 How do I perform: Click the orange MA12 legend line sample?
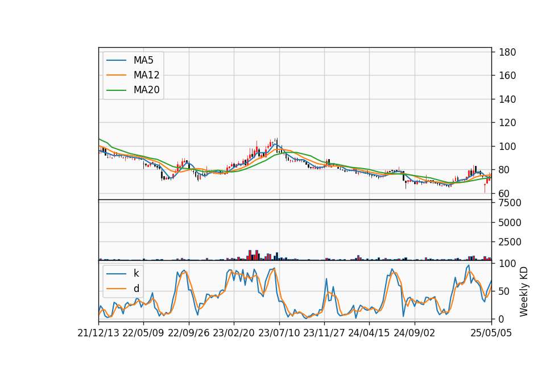tap(116, 75)
